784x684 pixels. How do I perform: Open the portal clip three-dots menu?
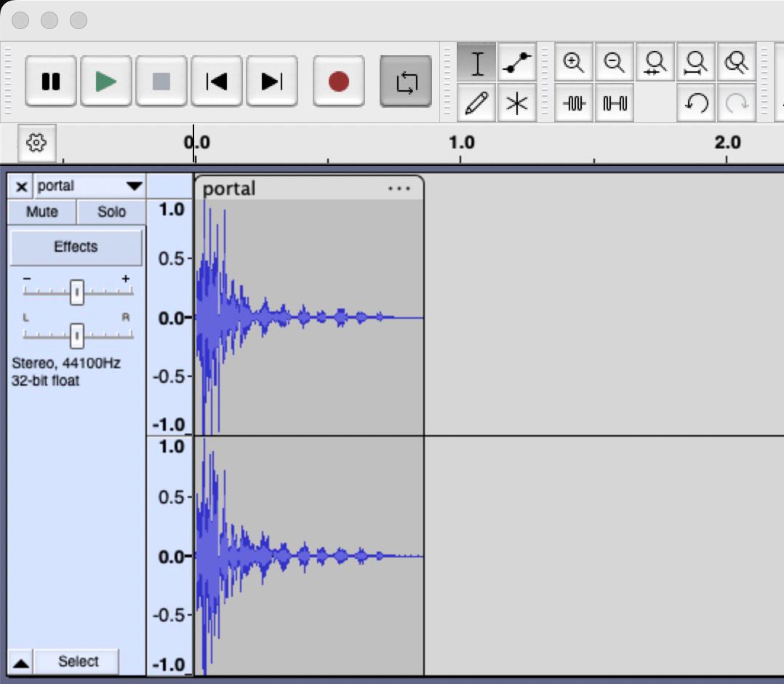click(399, 188)
